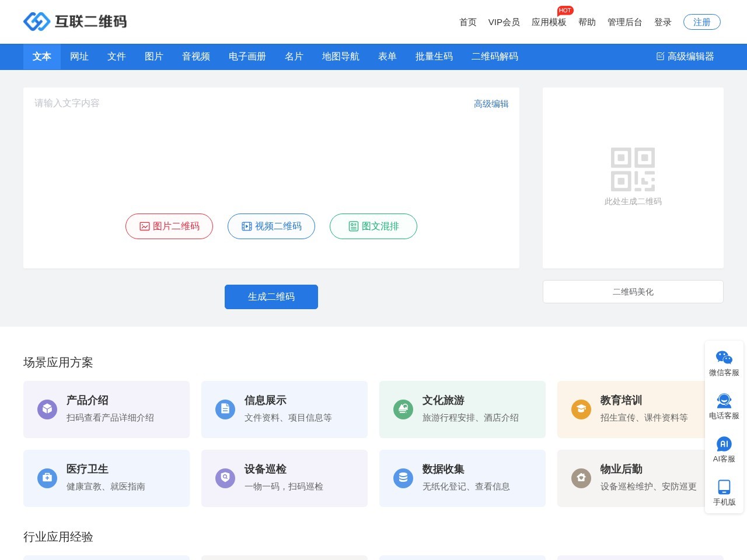Click the 互联二维码 logo icon
Image resolution: width=747 pixels, height=560 pixels.
click(37, 22)
